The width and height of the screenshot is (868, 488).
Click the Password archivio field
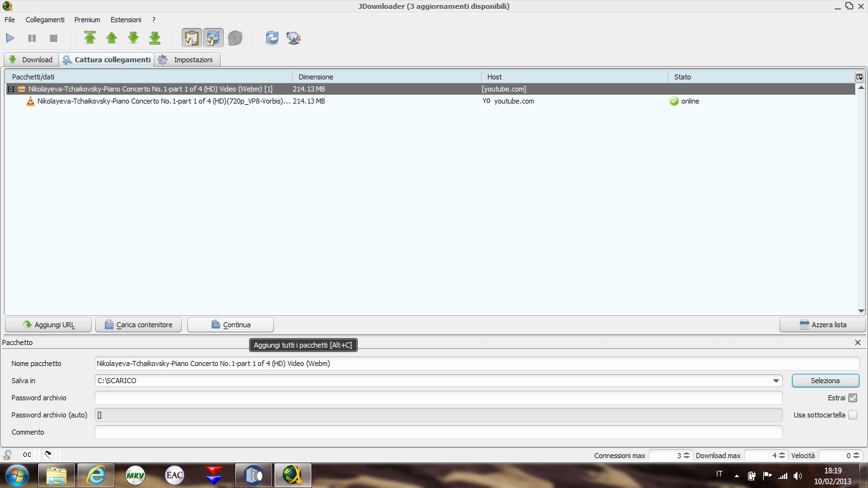coord(438,398)
